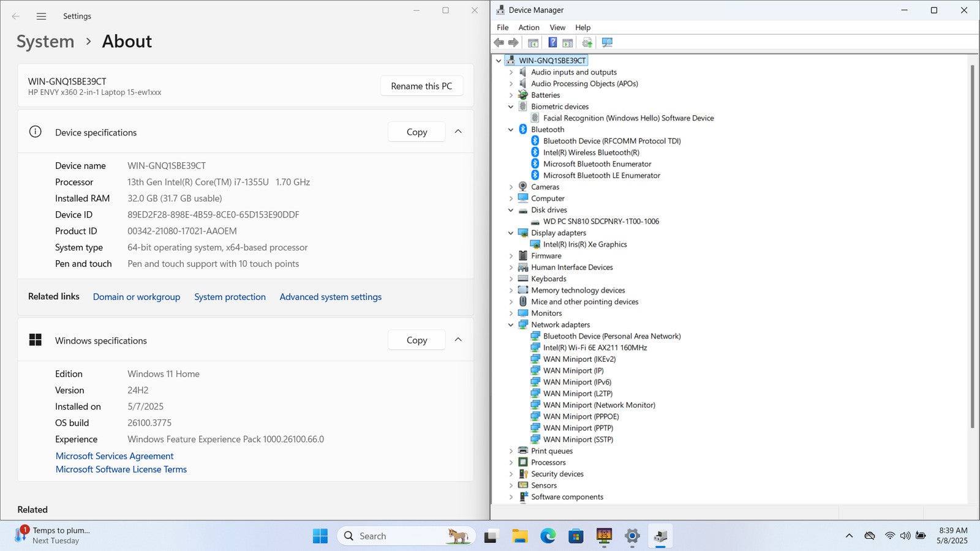Screen dimensions: 980x551
Task: Click the Settings gear in the taskbar
Action: (632, 536)
